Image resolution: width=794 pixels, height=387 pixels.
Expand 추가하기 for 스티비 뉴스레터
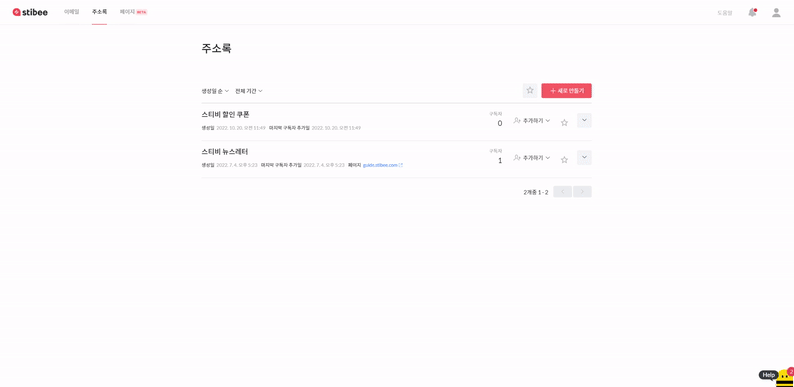532,158
